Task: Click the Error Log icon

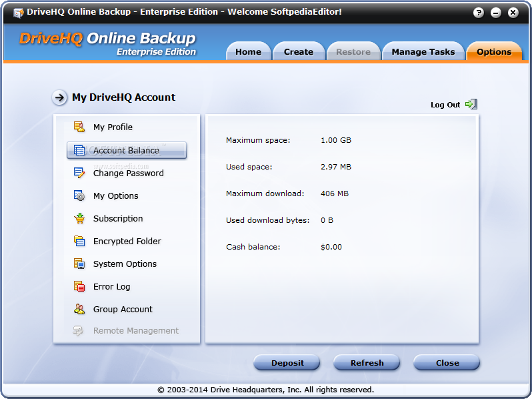Action: click(79, 287)
